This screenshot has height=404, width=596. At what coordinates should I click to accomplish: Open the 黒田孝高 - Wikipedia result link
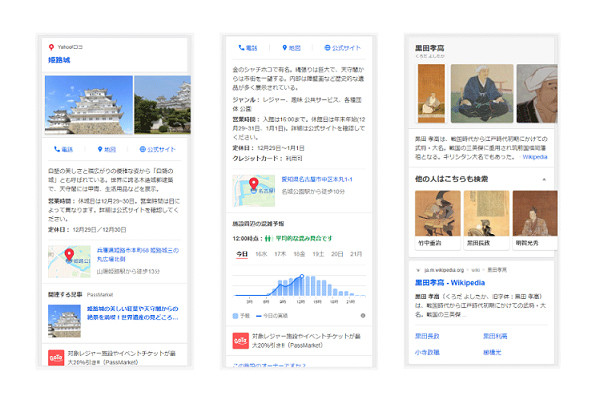(x=450, y=283)
